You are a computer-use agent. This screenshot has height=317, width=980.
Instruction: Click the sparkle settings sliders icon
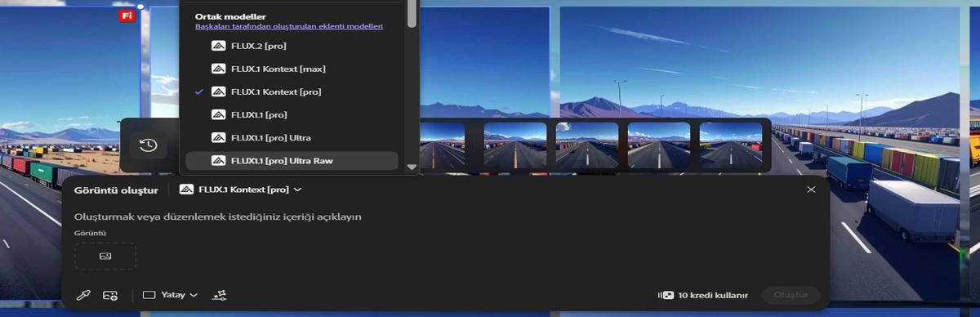[x=219, y=295]
